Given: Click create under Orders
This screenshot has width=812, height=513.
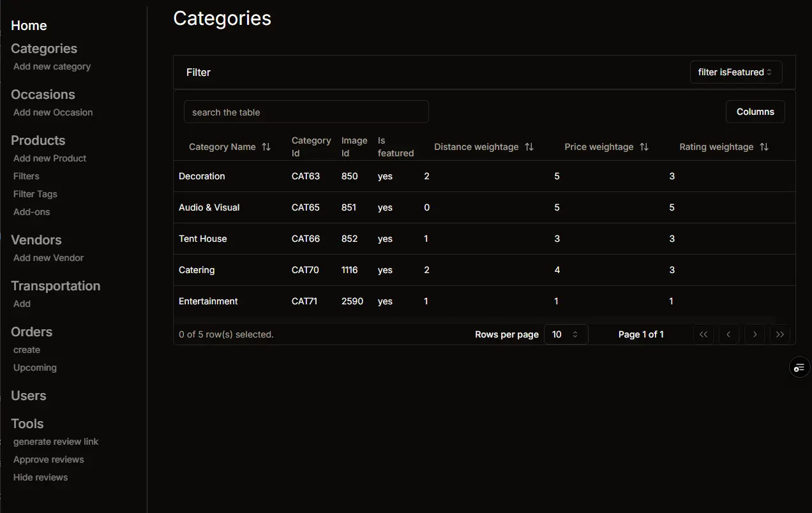Looking at the screenshot, I should tap(27, 350).
